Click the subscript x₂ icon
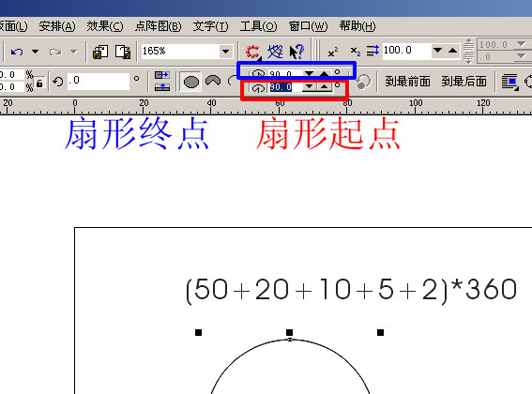Viewport: 532px width, 394px height. (x=355, y=52)
